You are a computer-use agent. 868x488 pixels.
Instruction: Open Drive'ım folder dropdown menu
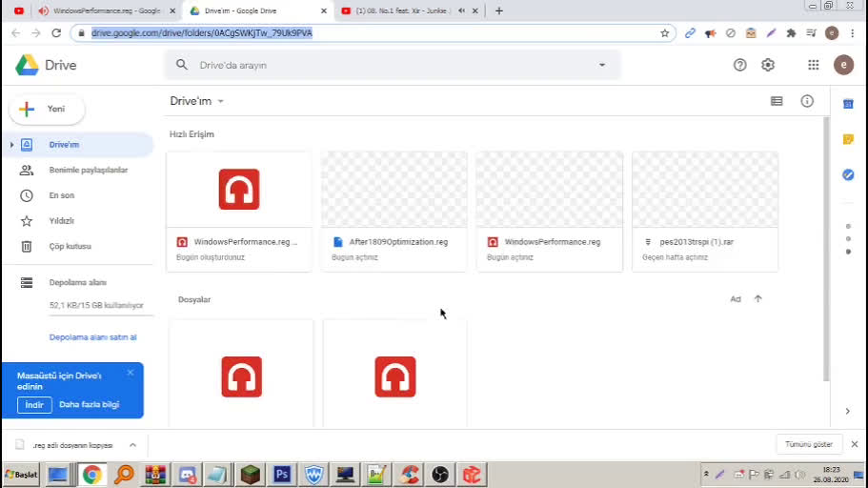point(221,101)
